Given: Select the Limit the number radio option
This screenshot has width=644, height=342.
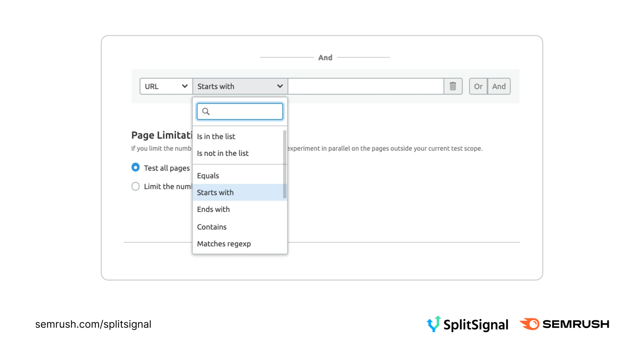Looking at the screenshot, I should tap(135, 186).
